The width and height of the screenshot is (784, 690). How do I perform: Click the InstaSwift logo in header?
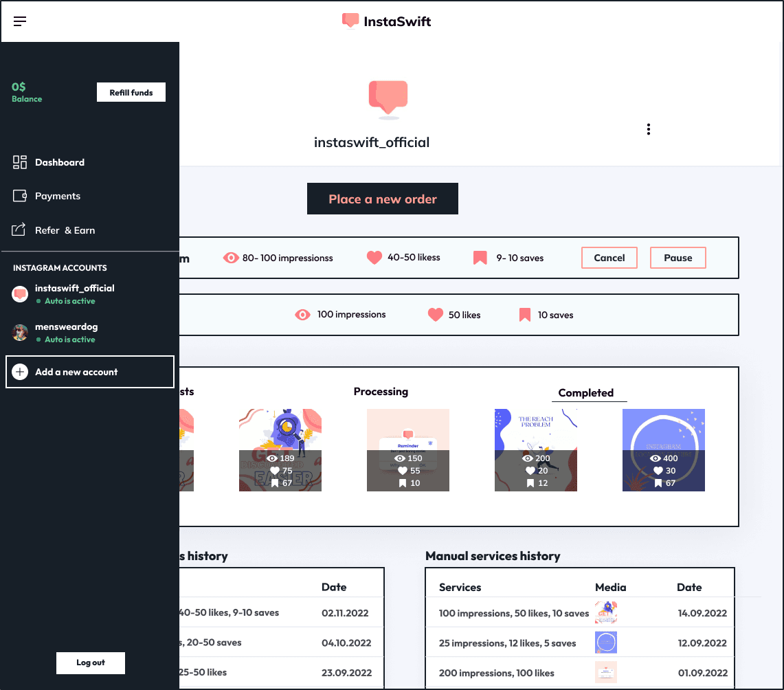coord(386,21)
